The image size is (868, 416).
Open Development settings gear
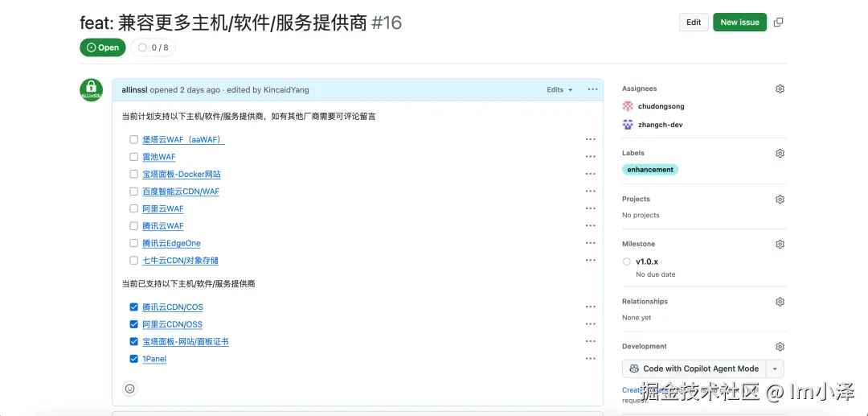(780, 346)
